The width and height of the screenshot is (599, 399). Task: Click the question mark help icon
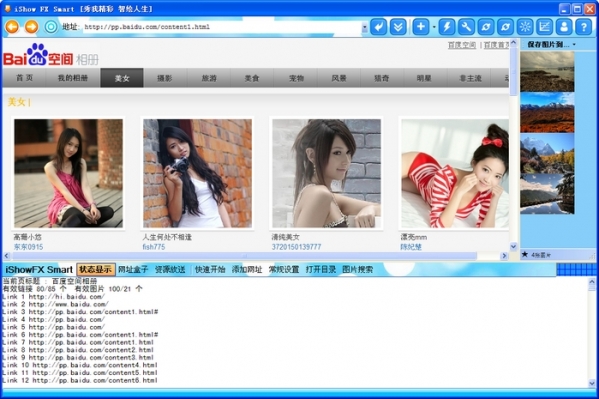(x=583, y=27)
